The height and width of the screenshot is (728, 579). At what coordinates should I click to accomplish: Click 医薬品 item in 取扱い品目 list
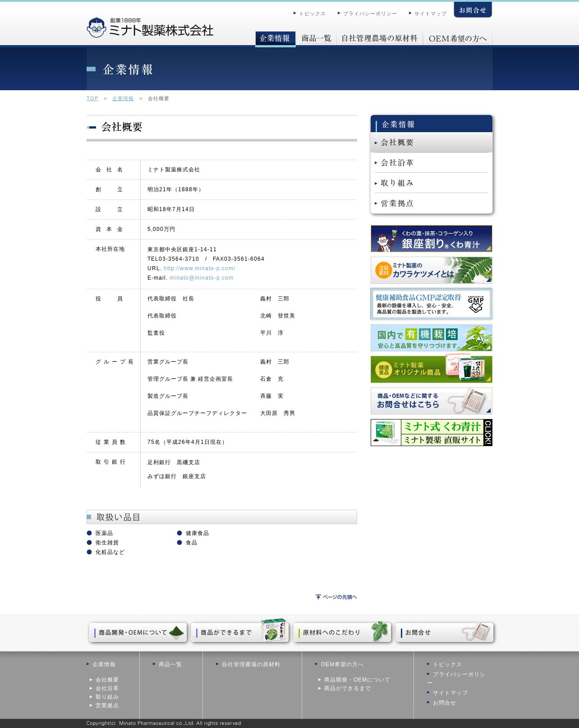pos(104,533)
